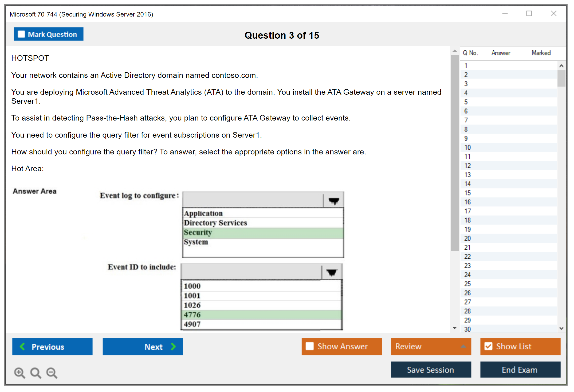The image size is (574, 392).
Task: Click the zoom in magnifier icon
Action: point(19,373)
